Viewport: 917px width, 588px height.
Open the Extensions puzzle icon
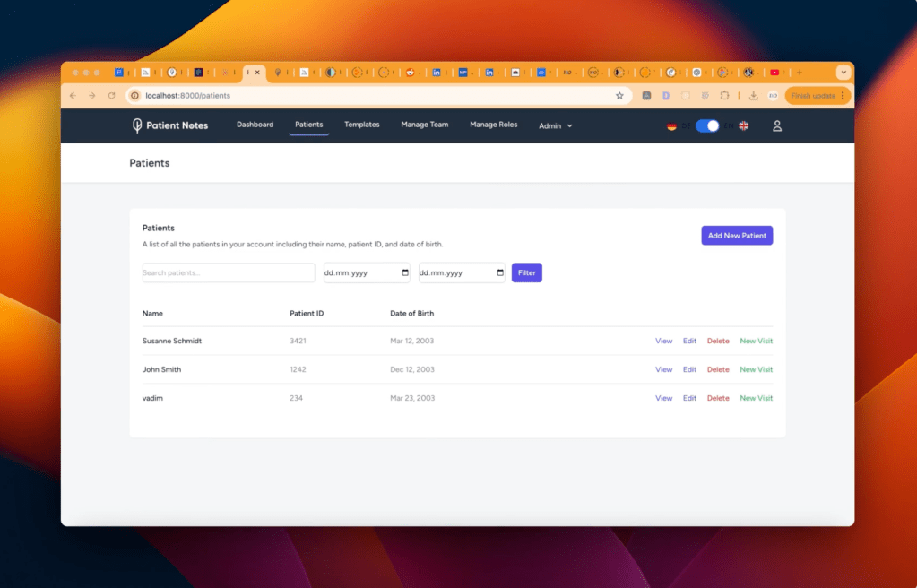point(724,95)
